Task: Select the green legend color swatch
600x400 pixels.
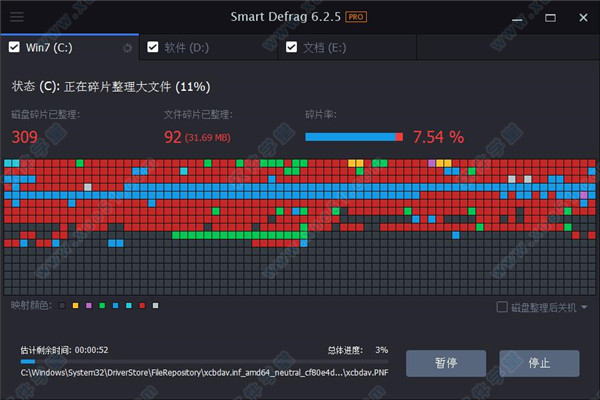Action: [102, 305]
